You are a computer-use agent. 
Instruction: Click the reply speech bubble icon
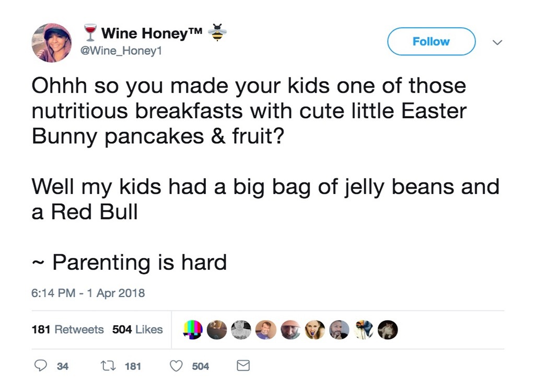(x=42, y=366)
